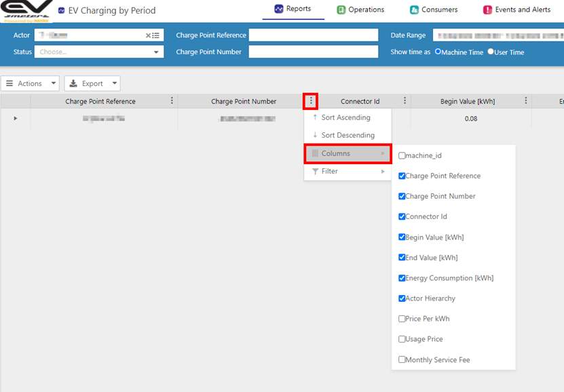
Task: Click the EV Smeters logo
Action: (x=26, y=11)
